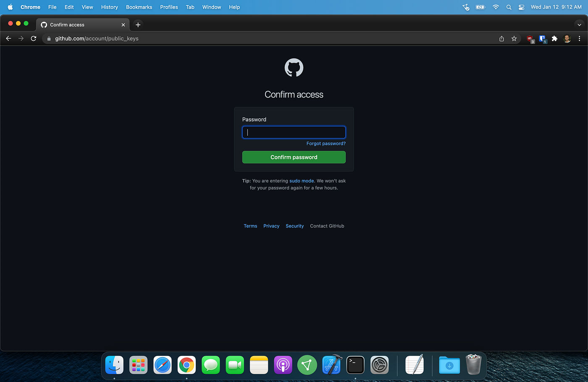Open the Window menu

pyautogui.click(x=212, y=7)
